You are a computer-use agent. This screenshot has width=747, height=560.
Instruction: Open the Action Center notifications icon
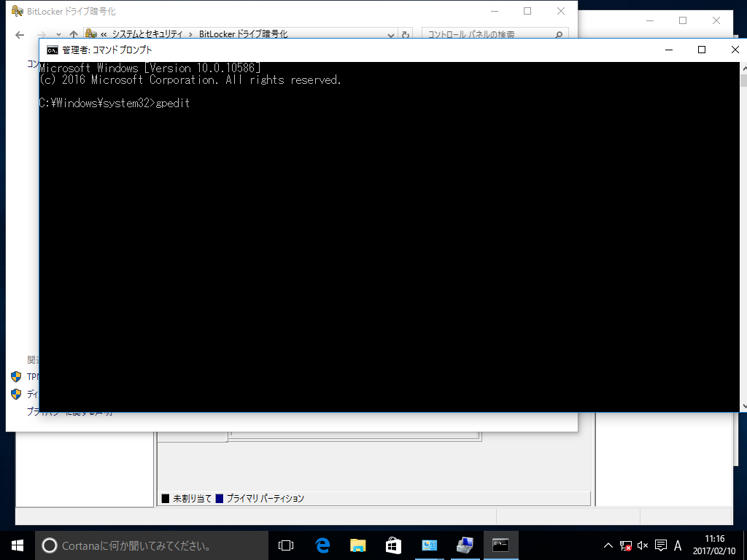[x=661, y=545]
